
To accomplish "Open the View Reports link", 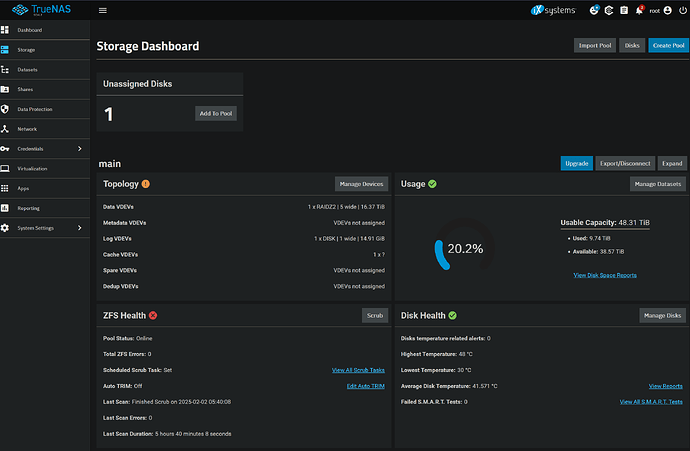I will tap(665, 386).
